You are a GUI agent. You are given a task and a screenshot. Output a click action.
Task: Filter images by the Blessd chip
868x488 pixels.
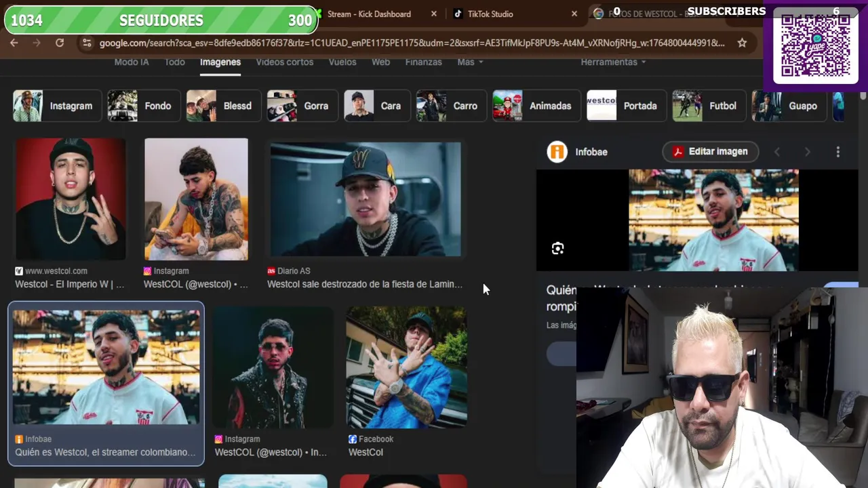pos(222,106)
